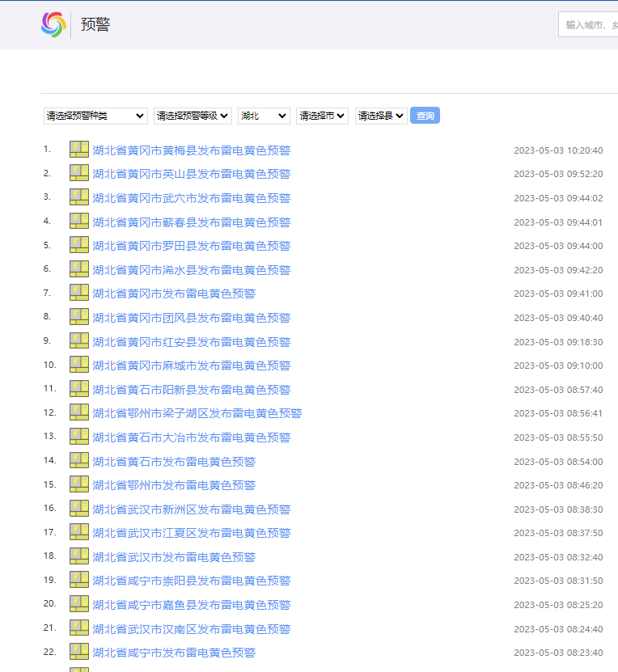Open the province dropdown showing 湖北

pyautogui.click(x=264, y=116)
